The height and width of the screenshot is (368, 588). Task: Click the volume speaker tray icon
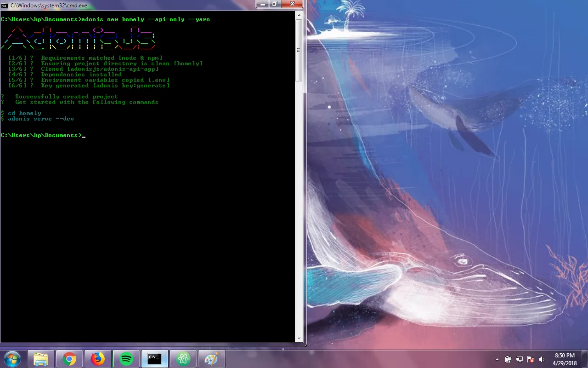click(x=542, y=359)
